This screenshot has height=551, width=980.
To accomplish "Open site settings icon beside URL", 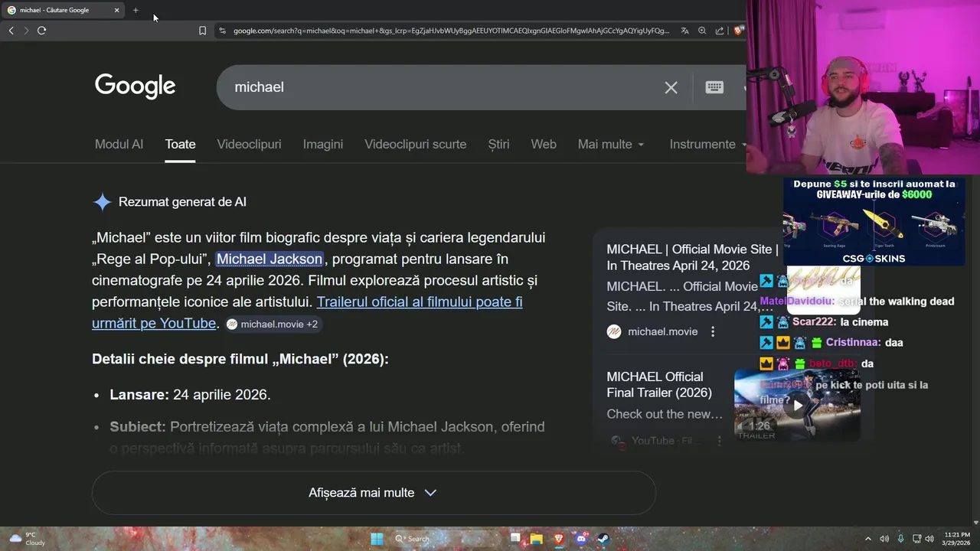I will [222, 31].
